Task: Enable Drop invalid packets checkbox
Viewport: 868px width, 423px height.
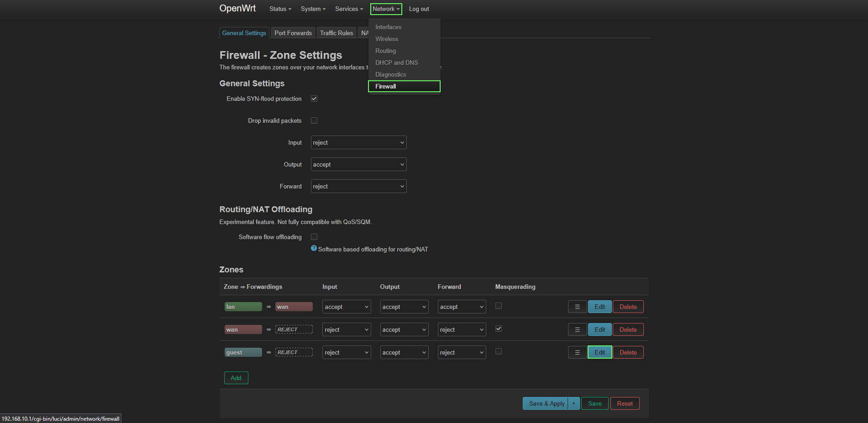Action: [314, 120]
